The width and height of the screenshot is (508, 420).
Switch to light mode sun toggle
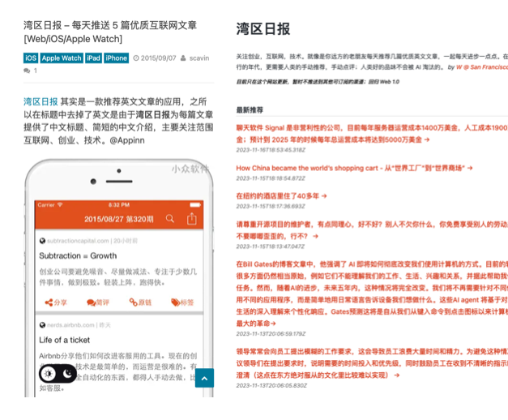coord(49,374)
